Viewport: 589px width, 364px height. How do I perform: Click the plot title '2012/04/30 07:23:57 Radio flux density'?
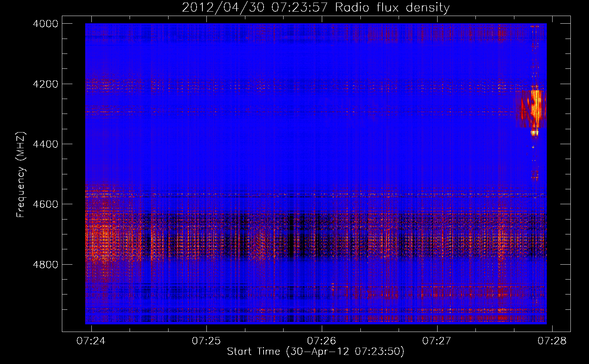tap(316, 8)
